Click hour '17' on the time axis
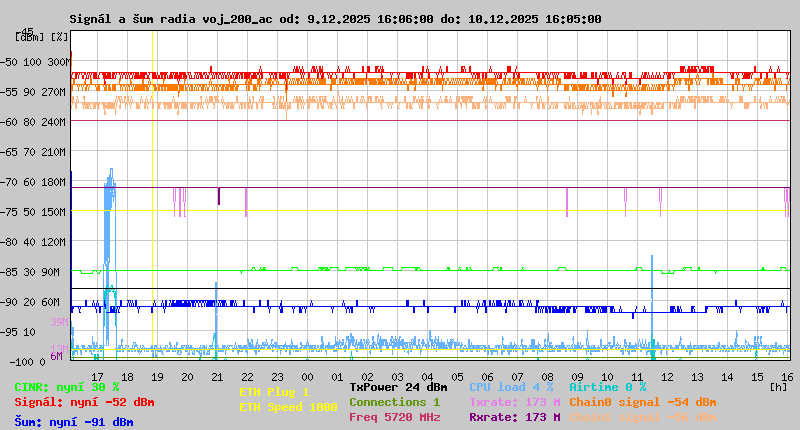Image resolution: width=800 pixels, height=430 pixels. pos(97,377)
